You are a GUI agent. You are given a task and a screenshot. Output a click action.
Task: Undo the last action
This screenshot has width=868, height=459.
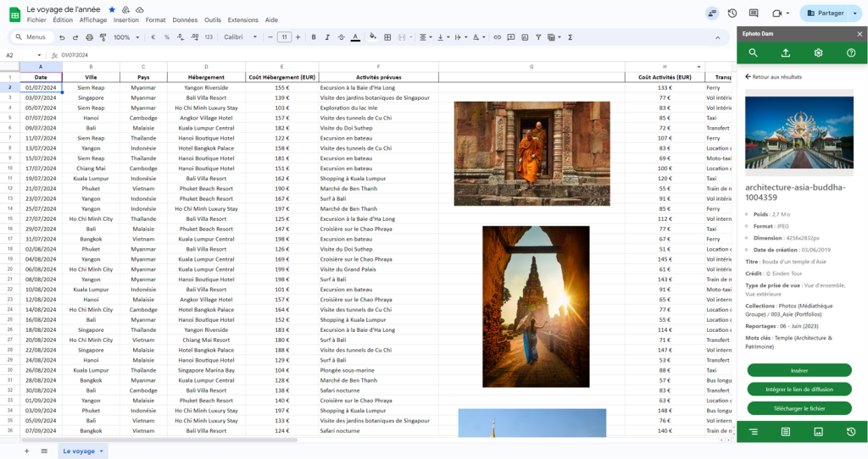[x=62, y=37]
